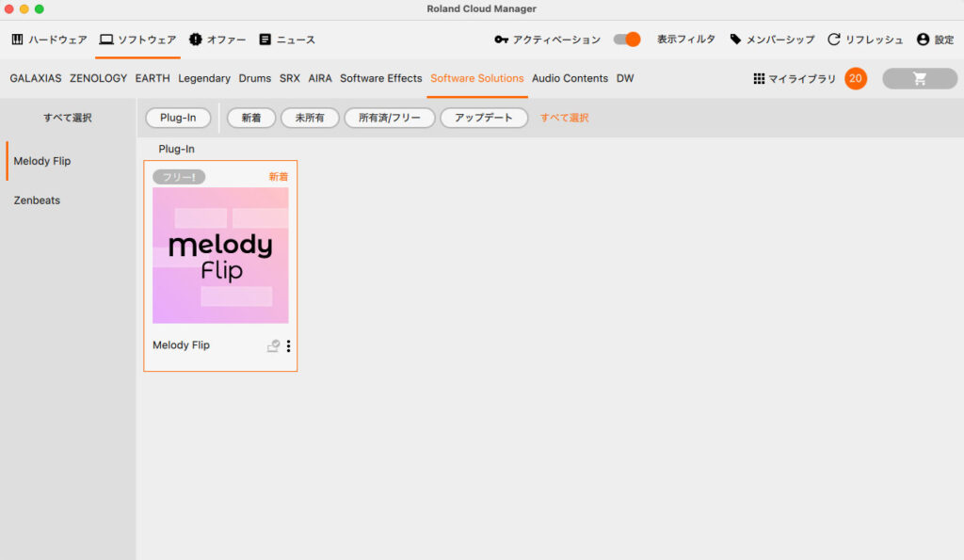Select the Legendary category

click(x=204, y=79)
